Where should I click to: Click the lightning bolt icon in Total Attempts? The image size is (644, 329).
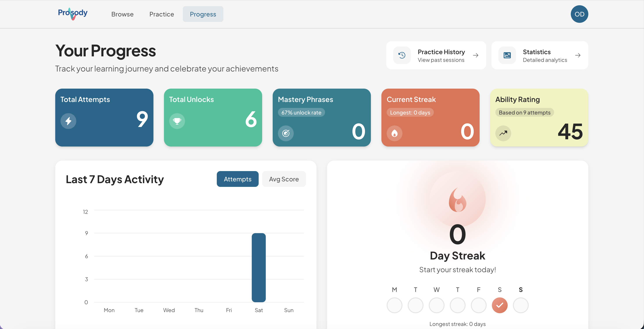click(x=68, y=121)
